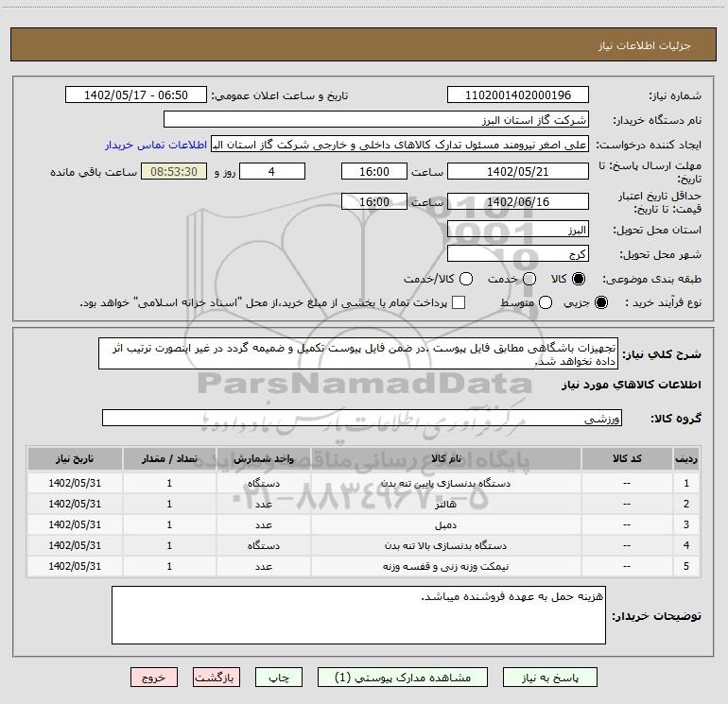
Task: Click the remaining time field 08:53:30
Action: [174, 171]
